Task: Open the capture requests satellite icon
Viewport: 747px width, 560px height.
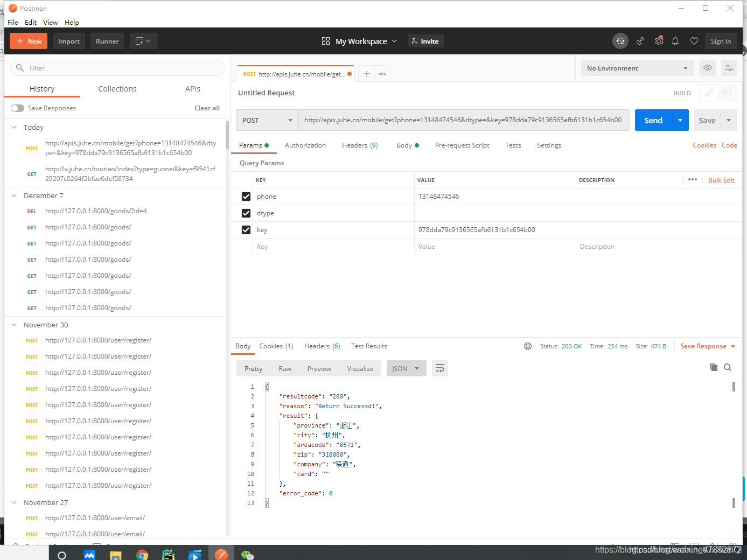Action: pos(640,41)
